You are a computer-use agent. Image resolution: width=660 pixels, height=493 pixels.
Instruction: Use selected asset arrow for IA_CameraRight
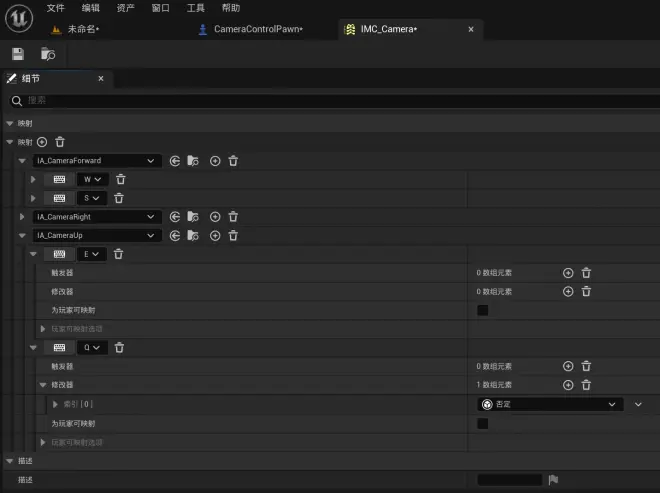tap(175, 217)
